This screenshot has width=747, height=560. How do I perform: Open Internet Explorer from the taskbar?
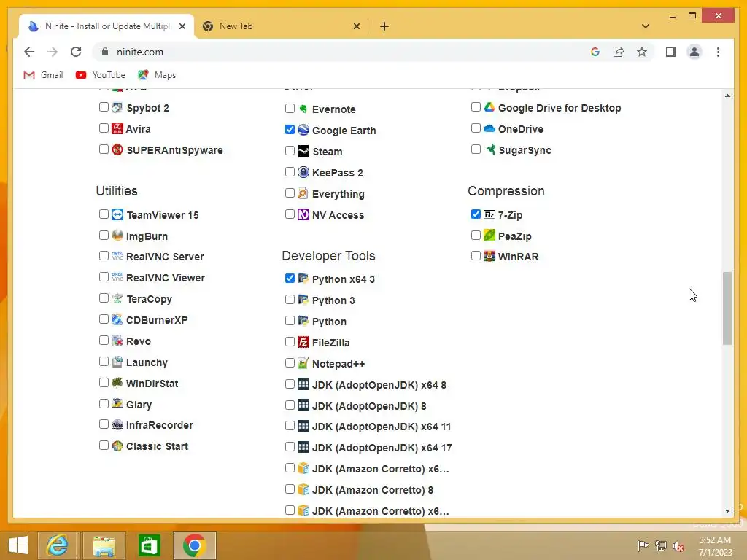[57, 545]
